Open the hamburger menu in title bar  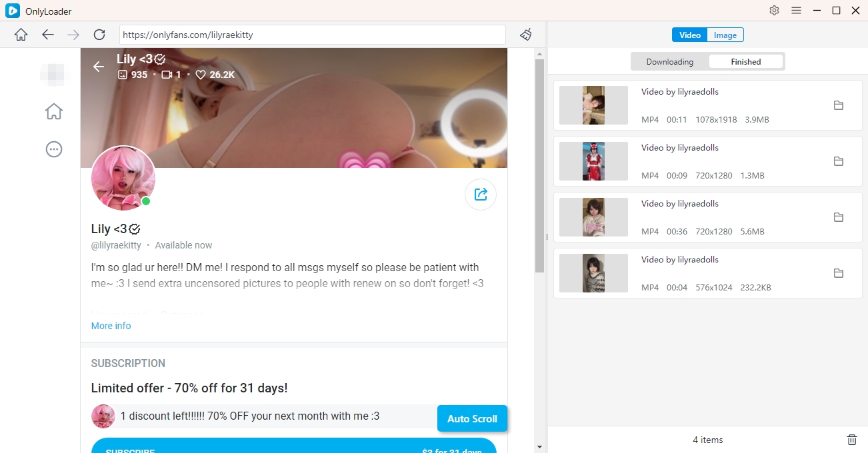click(x=796, y=11)
